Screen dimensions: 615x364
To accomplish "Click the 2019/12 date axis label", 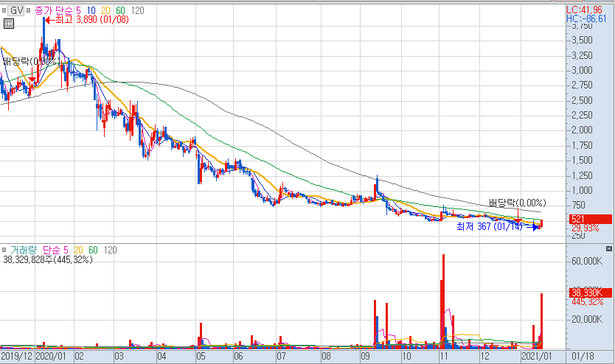I will pyautogui.click(x=17, y=356).
